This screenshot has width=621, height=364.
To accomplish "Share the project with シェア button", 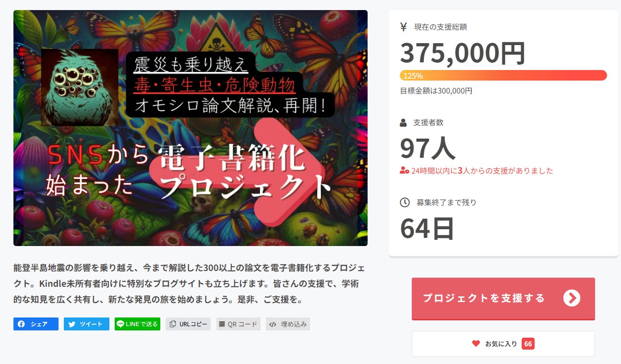I will pos(36,324).
